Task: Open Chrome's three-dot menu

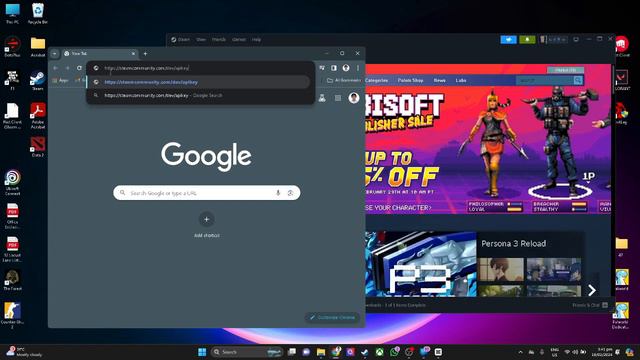Action: pos(358,68)
